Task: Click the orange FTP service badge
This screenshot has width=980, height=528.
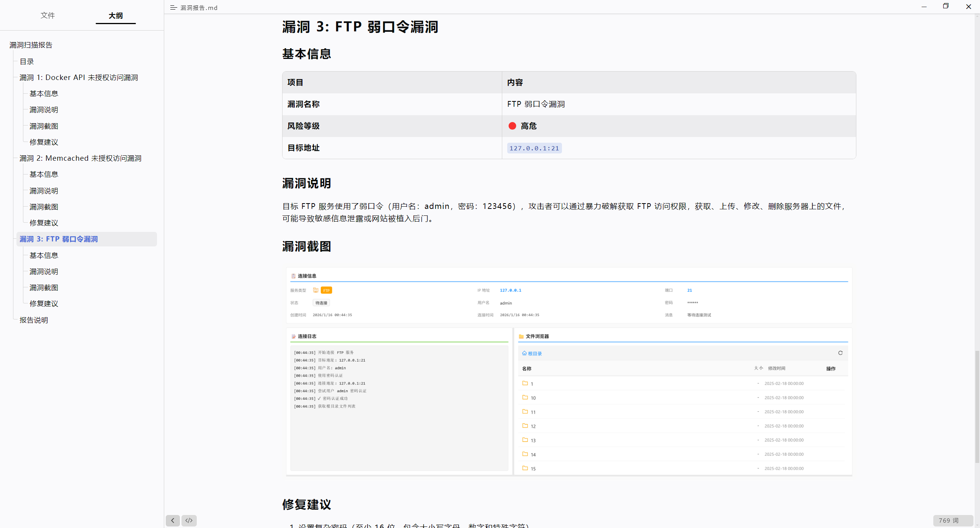Action: [326, 290]
